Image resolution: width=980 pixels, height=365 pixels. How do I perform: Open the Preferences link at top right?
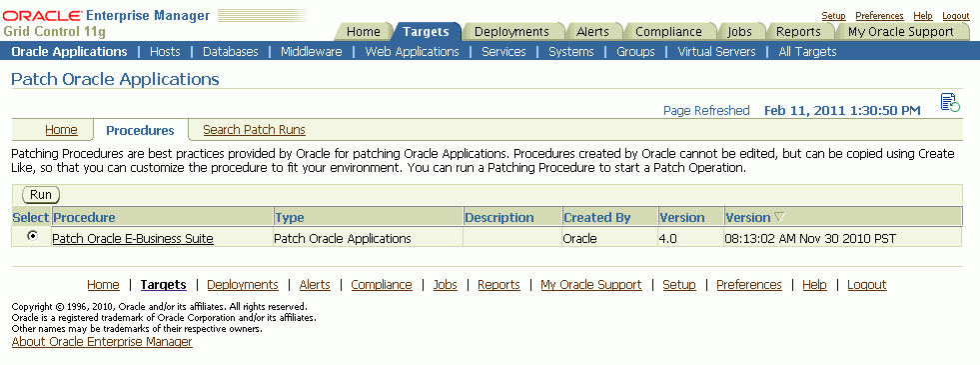click(879, 16)
